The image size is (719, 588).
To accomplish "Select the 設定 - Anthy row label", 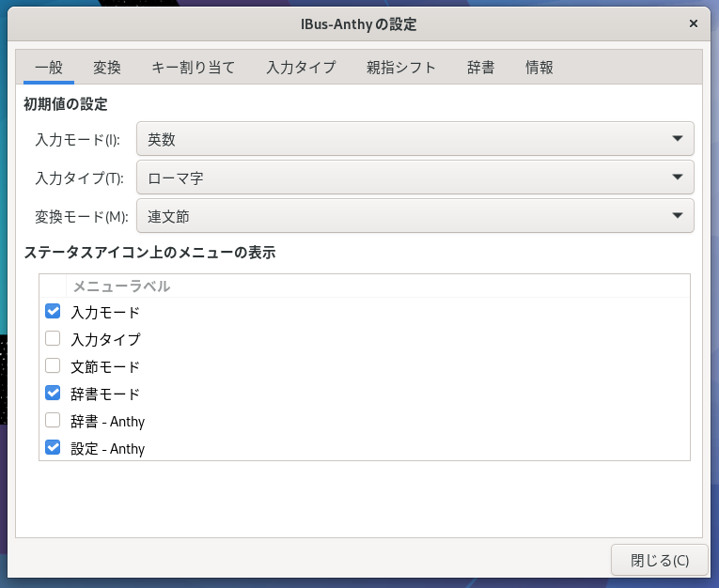I will [x=108, y=449].
